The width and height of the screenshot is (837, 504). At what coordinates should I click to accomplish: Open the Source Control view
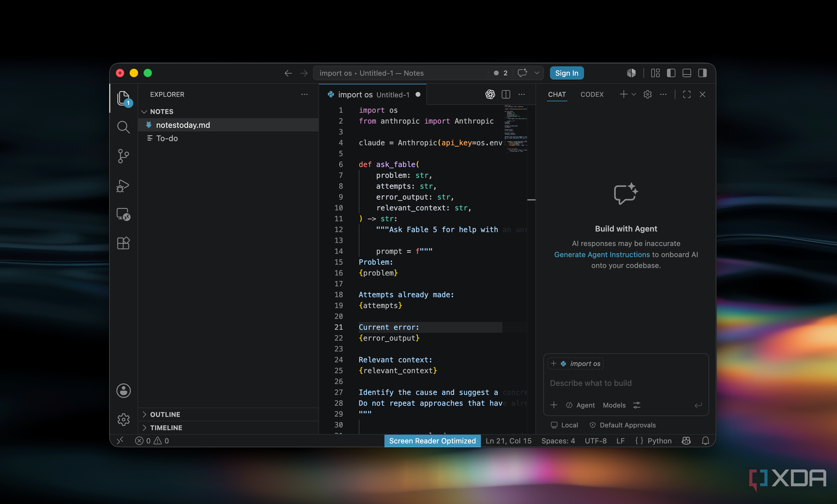point(123,156)
